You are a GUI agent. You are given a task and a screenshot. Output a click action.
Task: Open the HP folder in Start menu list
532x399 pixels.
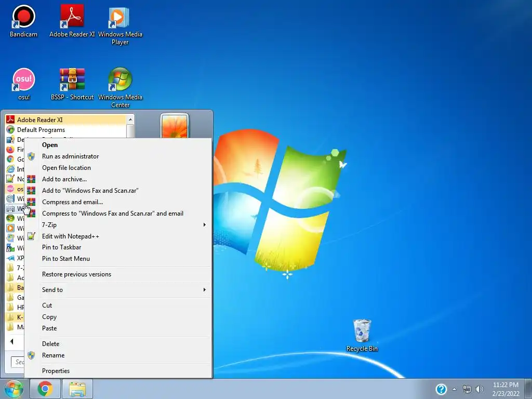click(15, 307)
